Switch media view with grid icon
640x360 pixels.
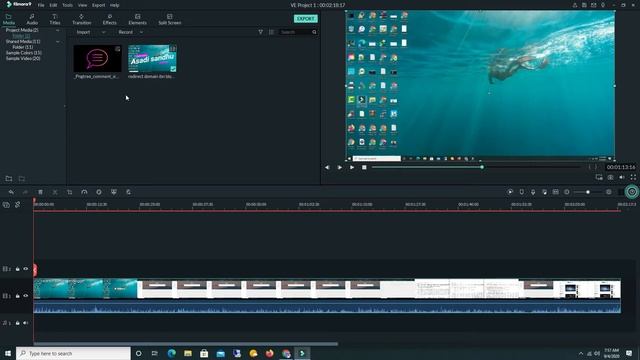coord(271,32)
